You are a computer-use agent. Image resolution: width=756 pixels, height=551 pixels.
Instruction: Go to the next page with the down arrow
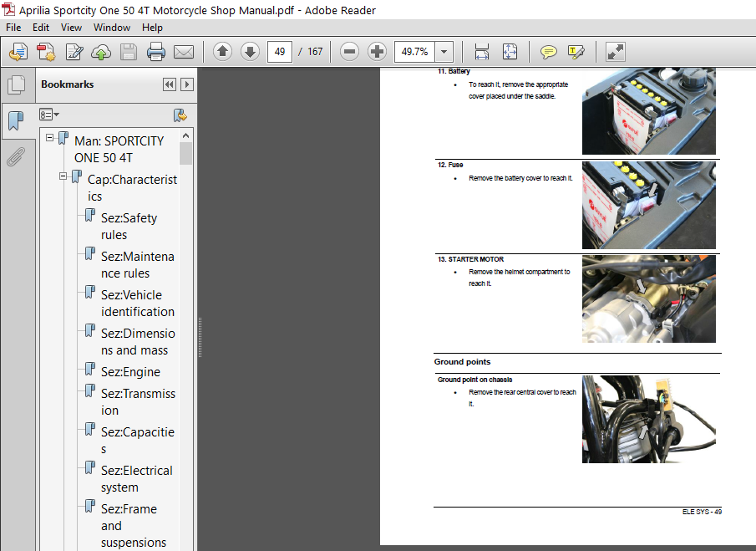point(251,51)
